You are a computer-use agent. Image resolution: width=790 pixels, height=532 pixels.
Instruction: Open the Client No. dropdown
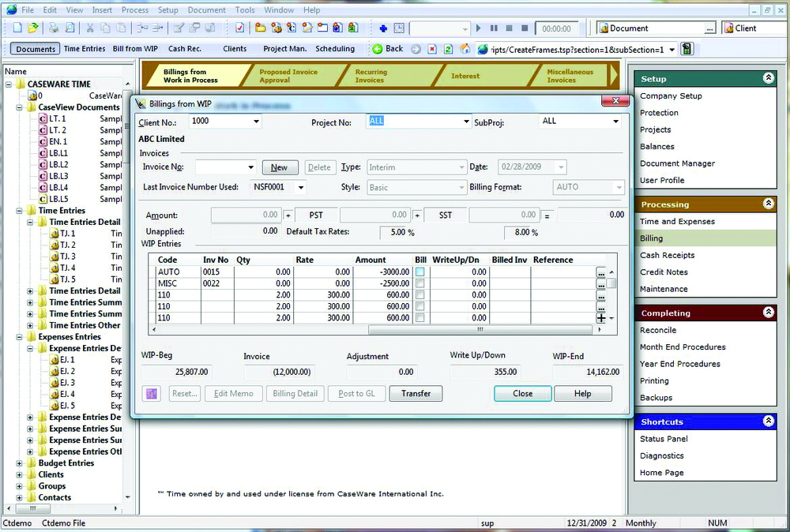(x=256, y=122)
